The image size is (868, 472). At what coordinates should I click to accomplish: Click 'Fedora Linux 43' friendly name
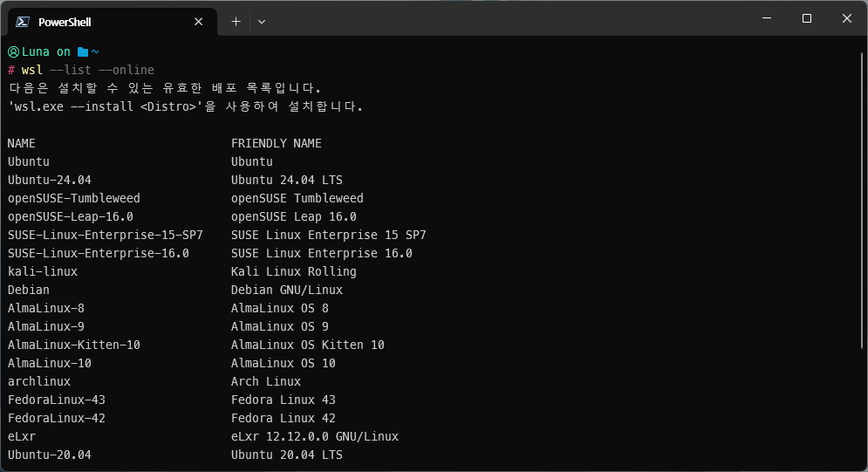click(x=283, y=400)
